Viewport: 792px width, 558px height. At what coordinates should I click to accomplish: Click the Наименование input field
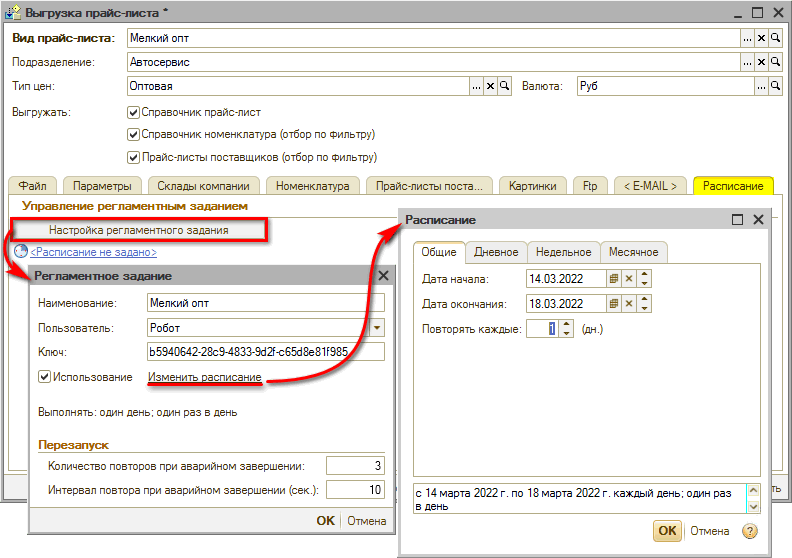click(264, 302)
